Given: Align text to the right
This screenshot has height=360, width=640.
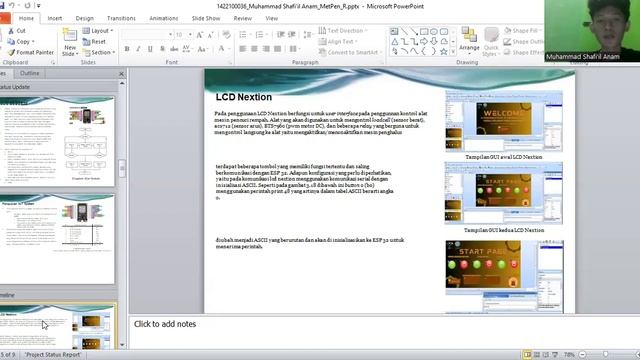Looking at the screenshot, I should [x=266, y=49].
